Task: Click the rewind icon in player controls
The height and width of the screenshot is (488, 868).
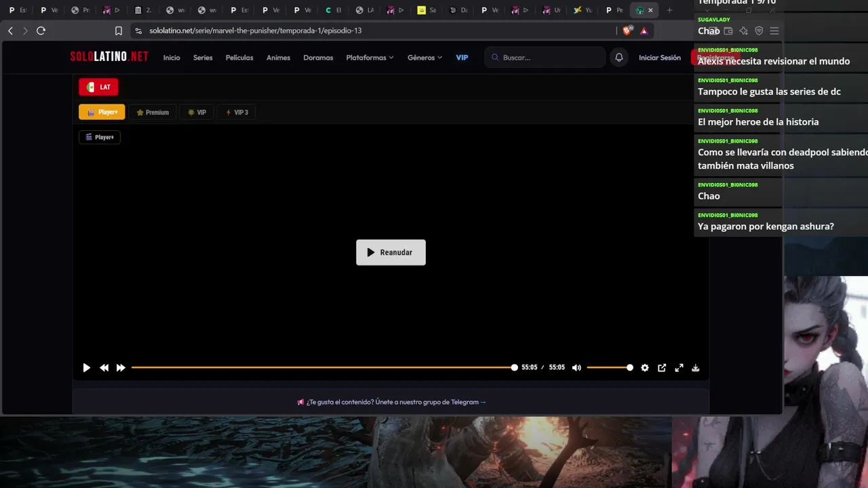Action: pos(104,367)
